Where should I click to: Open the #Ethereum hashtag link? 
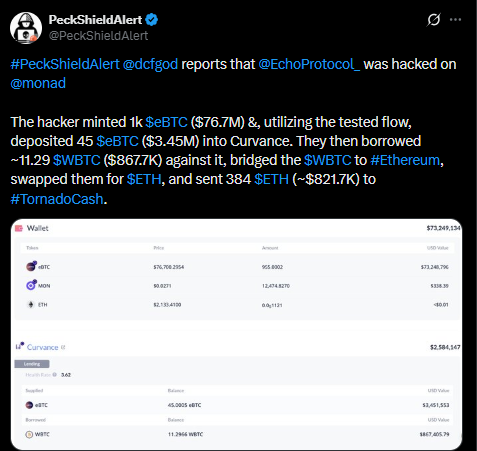tap(405, 160)
